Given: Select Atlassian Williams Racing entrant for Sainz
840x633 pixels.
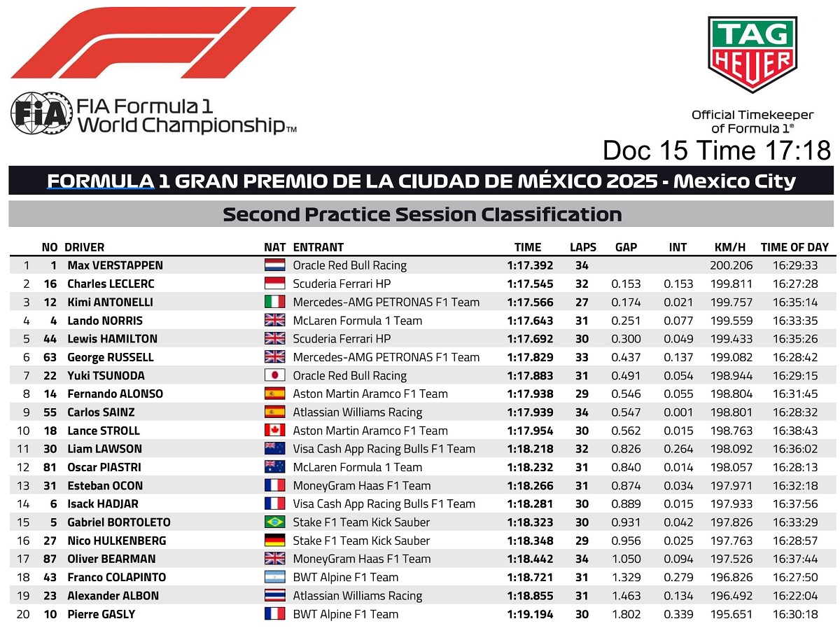Looking at the screenshot, I should pos(358,412).
